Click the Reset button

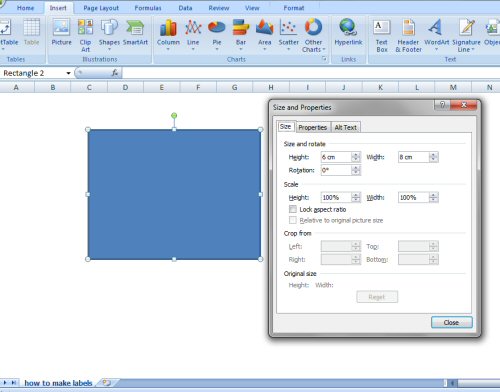tap(377, 297)
